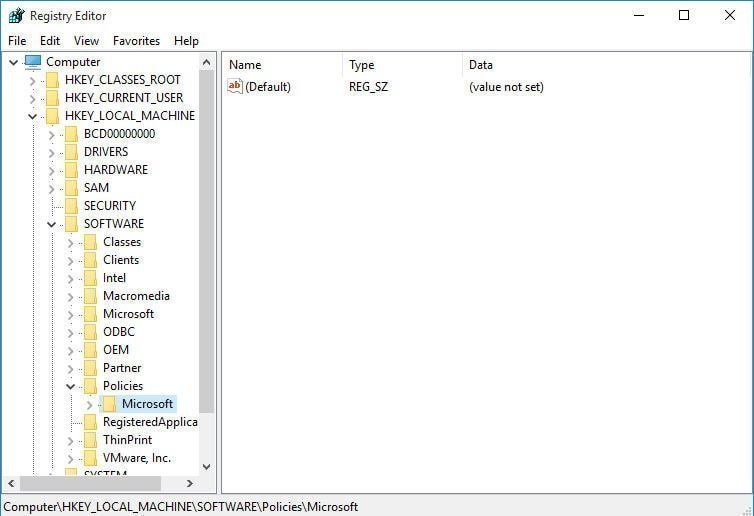Screen dimensions: 754x516
Task: Select the (Default) value entry
Action: pyautogui.click(x=268, y=87)
